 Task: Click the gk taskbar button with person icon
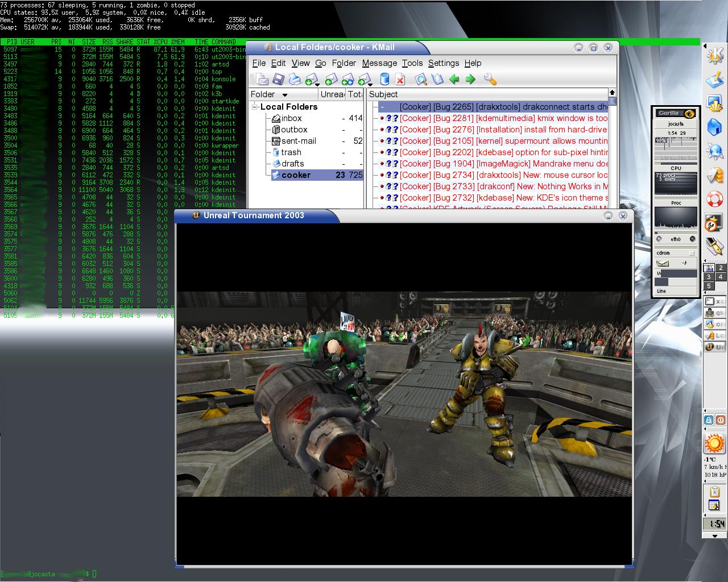click(714, 313)
